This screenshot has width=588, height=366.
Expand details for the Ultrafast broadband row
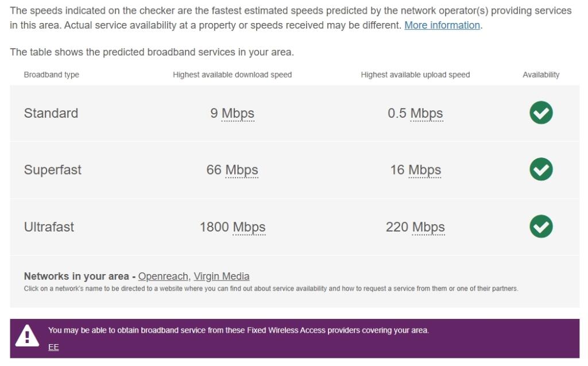[50, 227]
